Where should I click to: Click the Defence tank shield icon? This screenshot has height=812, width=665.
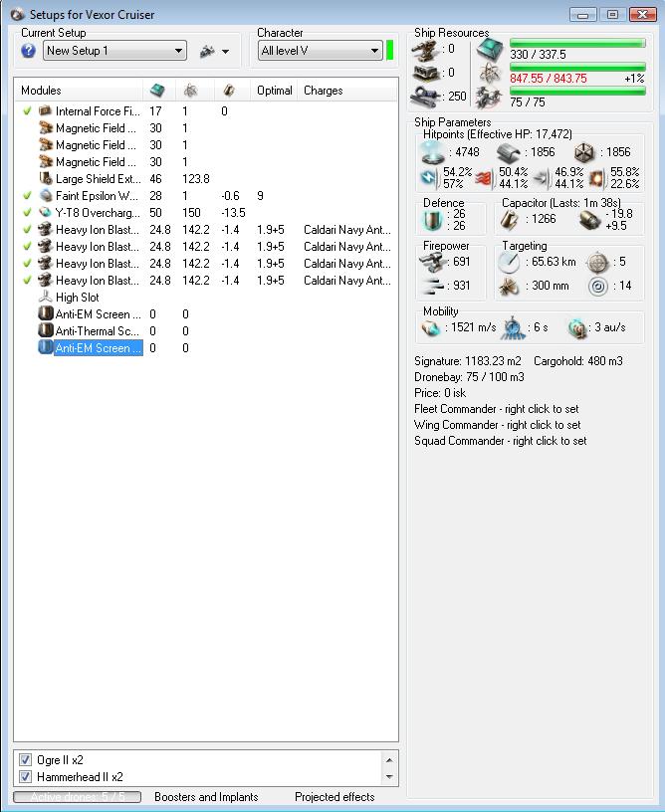click(432, 220)
